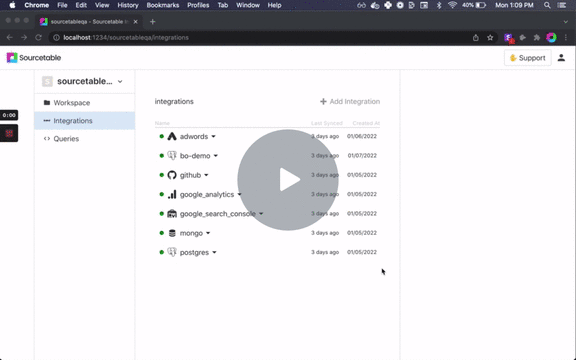
Task: Open a new tab with the plus button
Action: tap(152, 22)
